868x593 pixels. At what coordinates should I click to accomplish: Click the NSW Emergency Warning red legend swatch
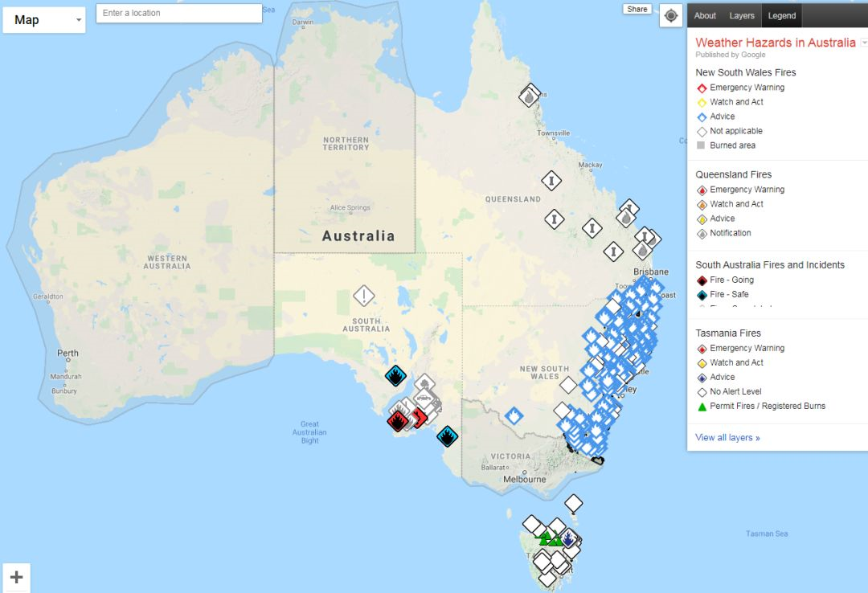coord(702,88)
